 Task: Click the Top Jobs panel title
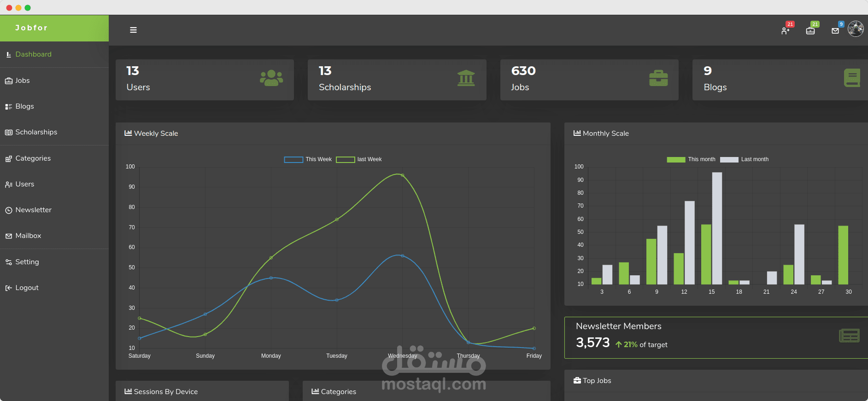pyautogui.click(x=597, y=381)
